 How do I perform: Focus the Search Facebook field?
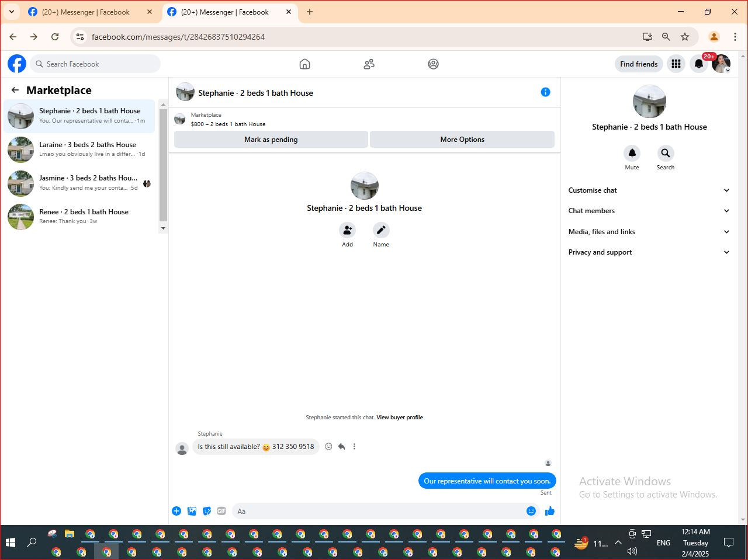(95, 64)
